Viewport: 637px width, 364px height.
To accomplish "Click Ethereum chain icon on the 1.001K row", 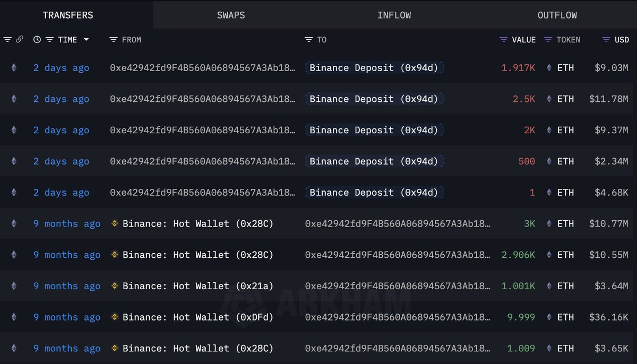I will pyautogui.click(x=14, y=286).
